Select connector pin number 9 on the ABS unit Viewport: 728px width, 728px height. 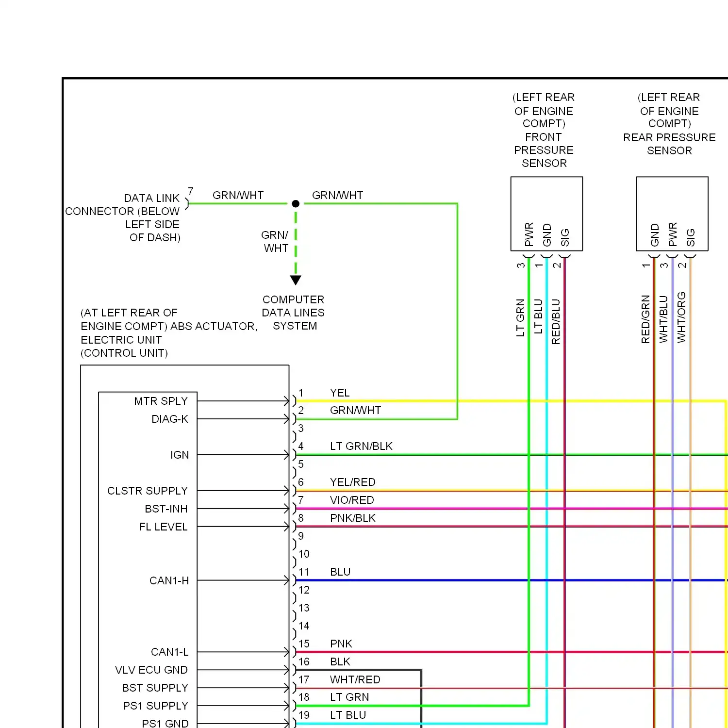[301, 536]
